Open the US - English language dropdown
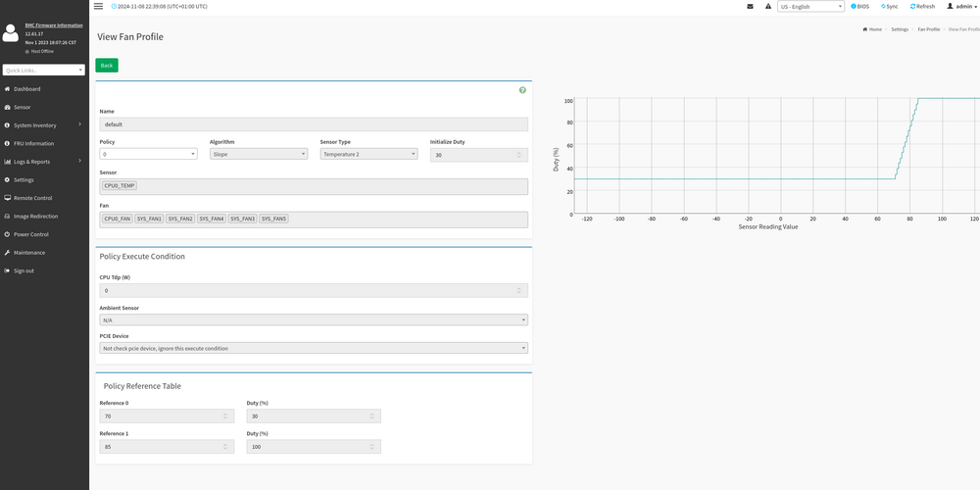The width and height of the screenshot is (980, 490). pos(810,6)
